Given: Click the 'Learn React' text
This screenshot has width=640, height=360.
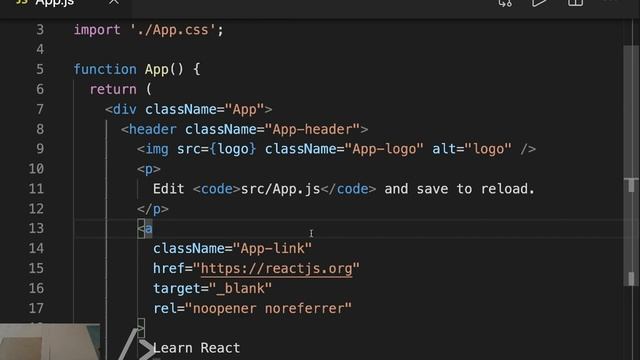Looking at the screenshot, I should pos(196,348).
